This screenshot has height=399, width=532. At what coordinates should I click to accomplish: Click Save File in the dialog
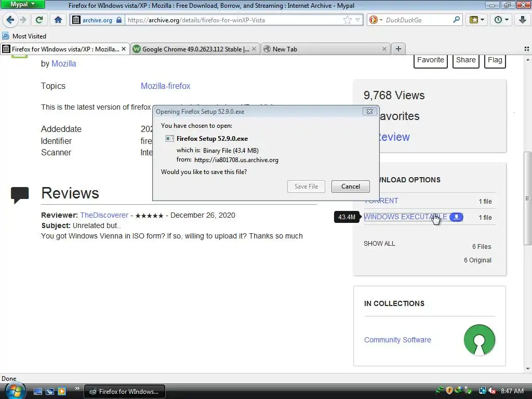click(x=306, y=187)
